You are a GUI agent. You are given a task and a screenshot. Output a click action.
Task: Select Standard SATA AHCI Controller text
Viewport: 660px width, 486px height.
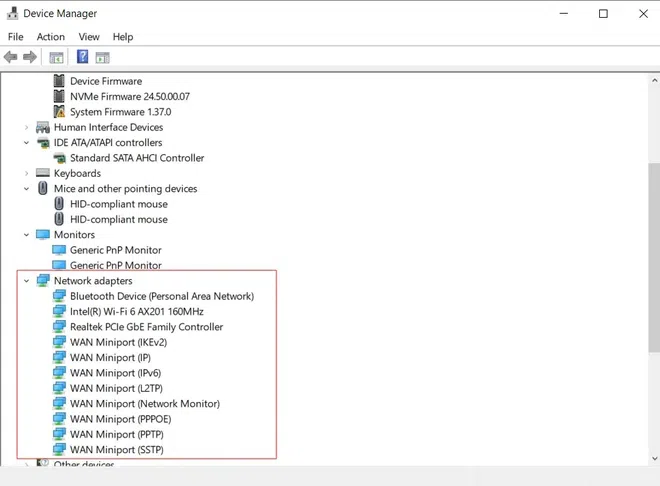pyautogui.click(x=137, y=158)
